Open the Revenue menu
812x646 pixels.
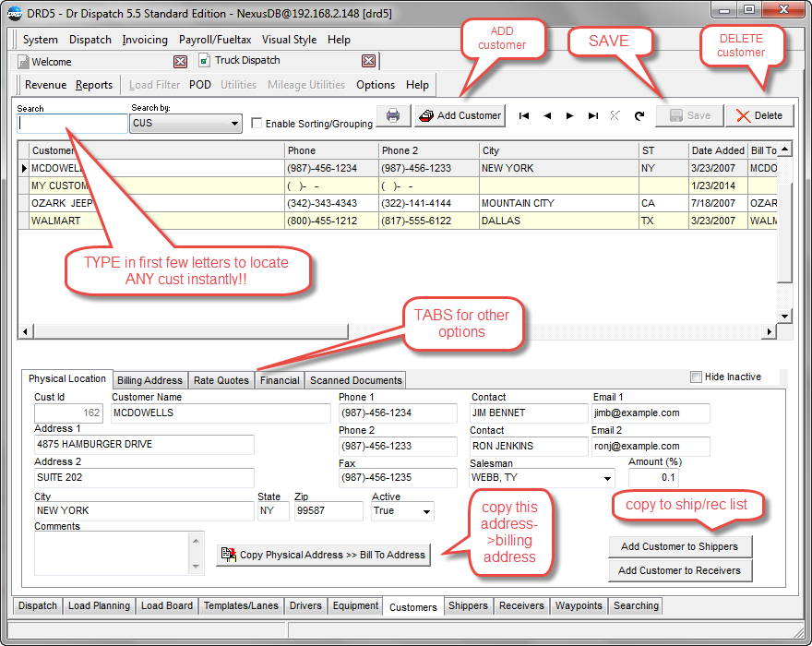(x=45, y=85)
